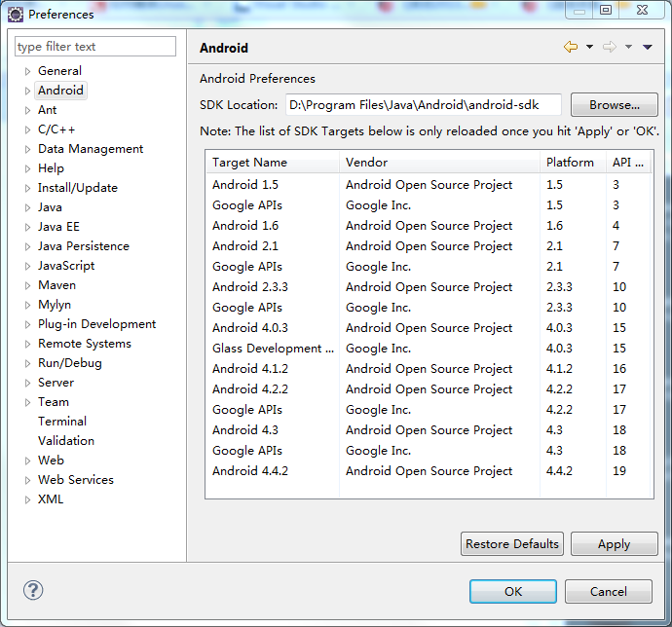This screenshot has height=627, width=672.
Task: Expand the Install/Update tree node
Action: pos(27,188)
